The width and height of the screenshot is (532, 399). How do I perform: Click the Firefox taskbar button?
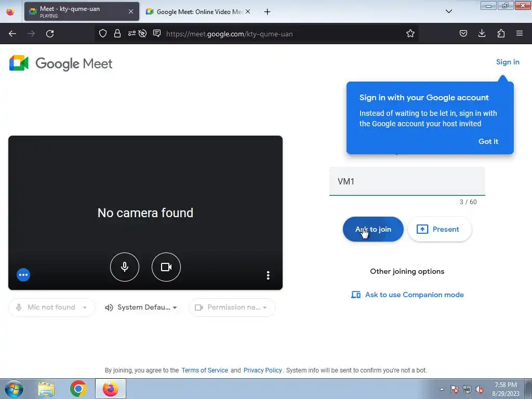[111, 389]
